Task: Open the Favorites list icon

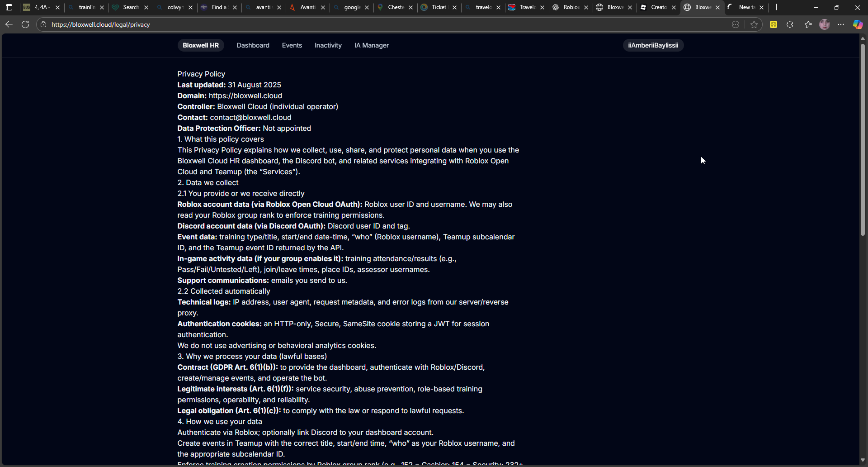Action: click(808, 24)
